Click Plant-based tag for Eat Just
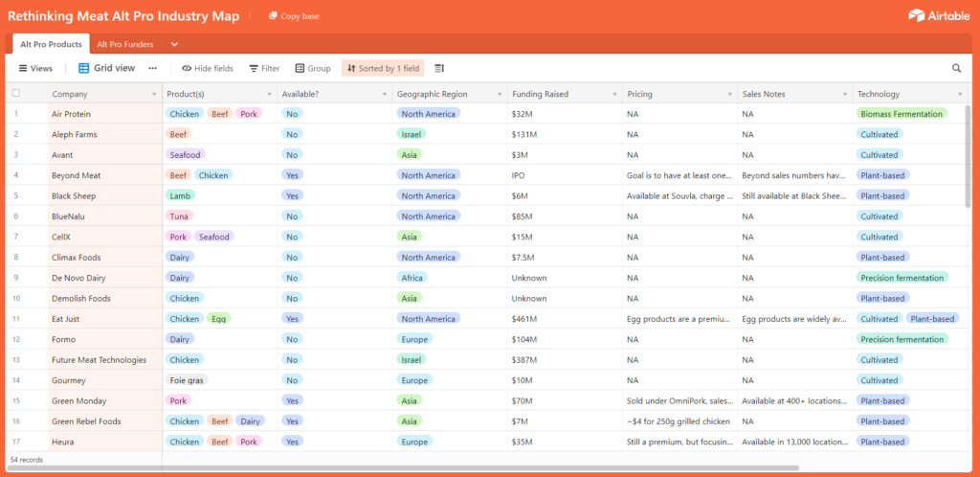The height and width of the screenshot is (477, 980). [x=932, y=319]
